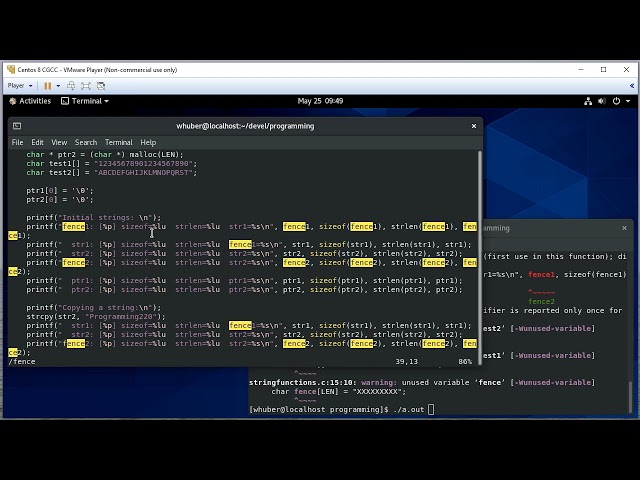Click the terminal icon in front window titlebar
Viewport: 640px width, 480px height.
coord(17,126)
